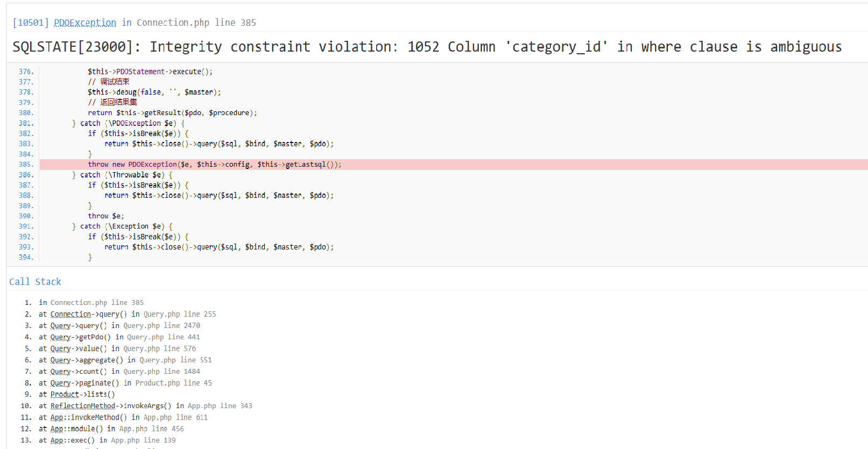Image resolution: width=868 pixels, height=449 pixels.
Task: Click Query link at aggregate() entry
Action: (x=60, y=360)
